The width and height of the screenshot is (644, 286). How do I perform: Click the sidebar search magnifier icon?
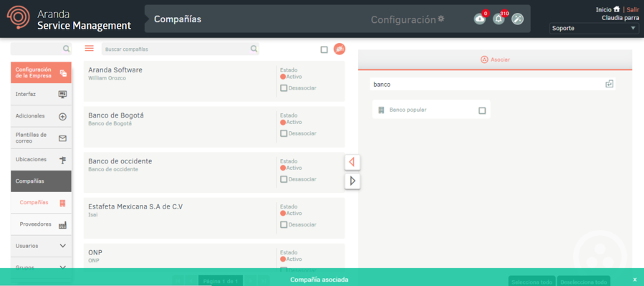[x=66, y=49]
